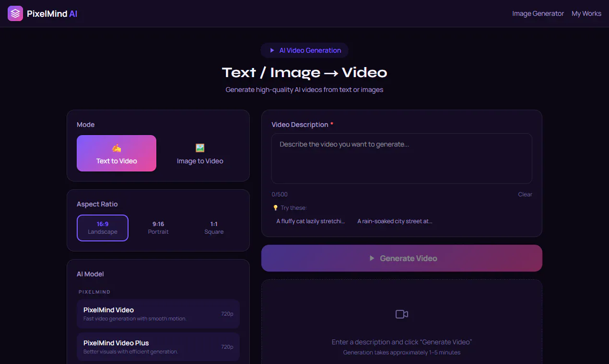Click the lightbulb Try these icon

[x=275, y=208]
